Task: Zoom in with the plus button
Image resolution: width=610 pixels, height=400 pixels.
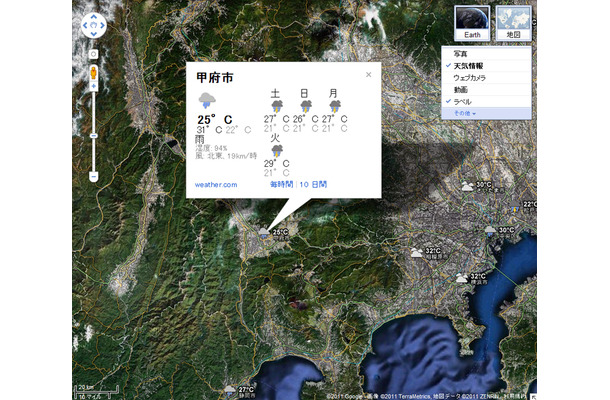Action: pos(93,86)
